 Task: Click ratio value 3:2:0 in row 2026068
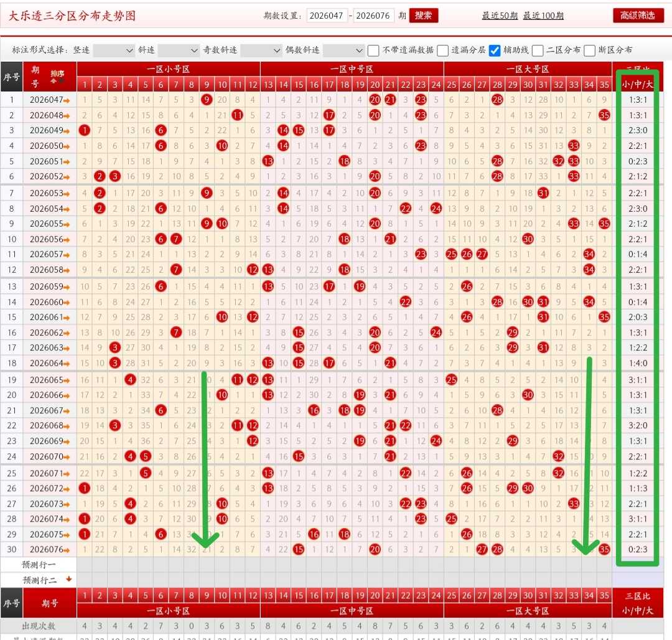tap(638, 425)
